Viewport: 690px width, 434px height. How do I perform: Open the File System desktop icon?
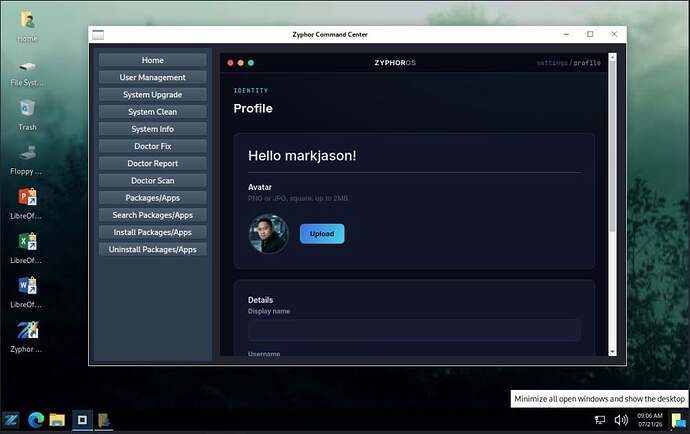27,66
